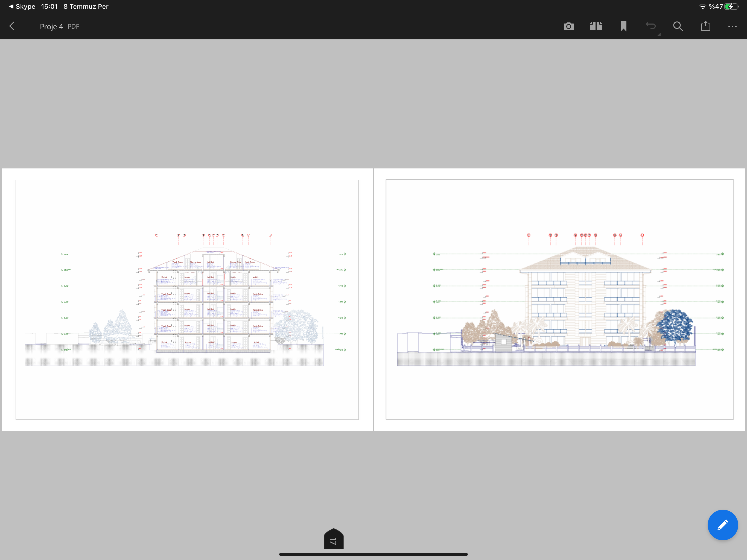
Task: Tap the PDF file type label
Action: (73, 27)
